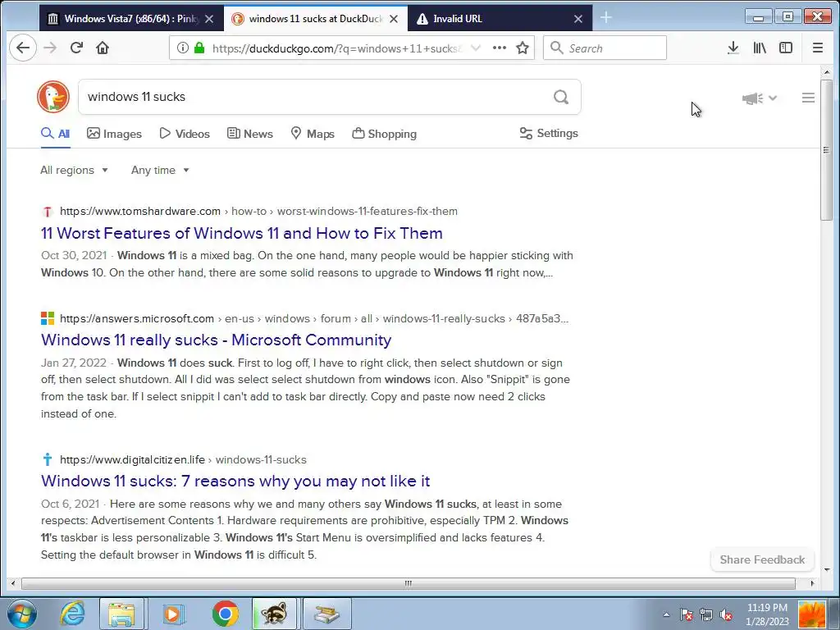Switch to Windows Vista7 tab

pos(130,19)
